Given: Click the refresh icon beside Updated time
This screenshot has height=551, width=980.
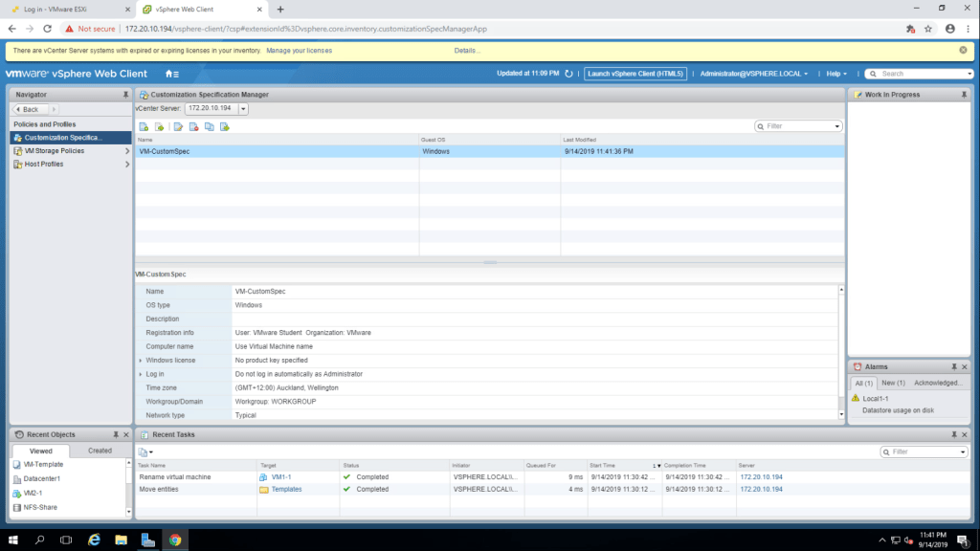Looking at the screenshot, I should click(569, 74).
